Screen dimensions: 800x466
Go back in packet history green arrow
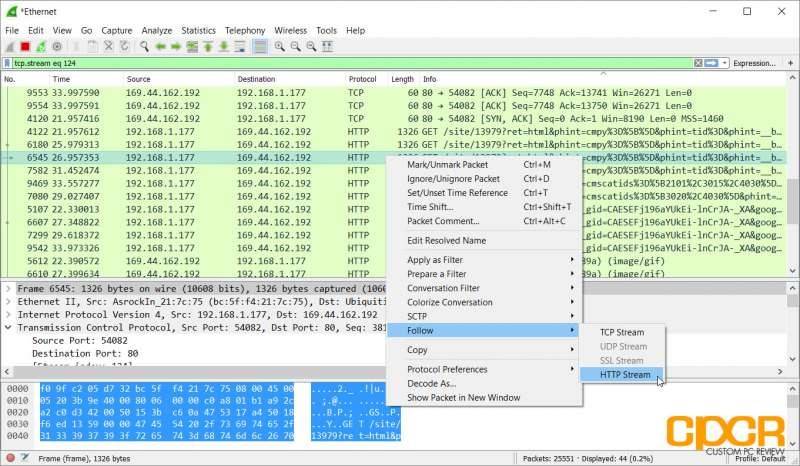(160, 47)
